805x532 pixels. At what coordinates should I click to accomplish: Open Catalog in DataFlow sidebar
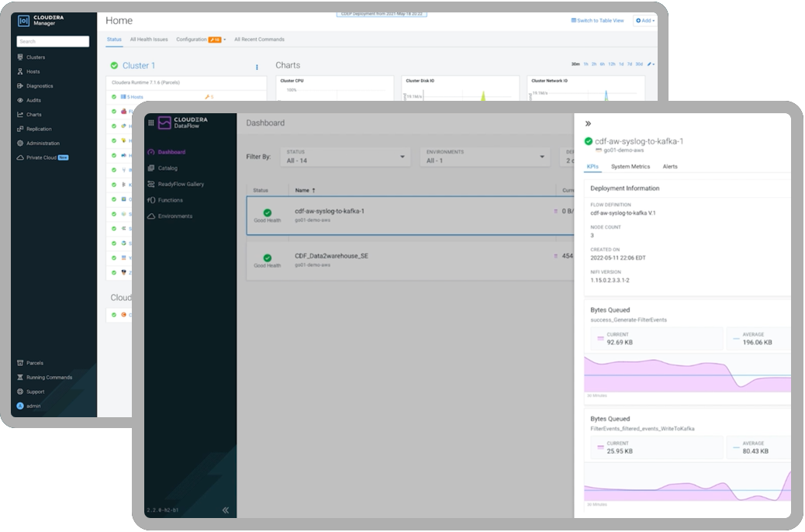(162, 168)
